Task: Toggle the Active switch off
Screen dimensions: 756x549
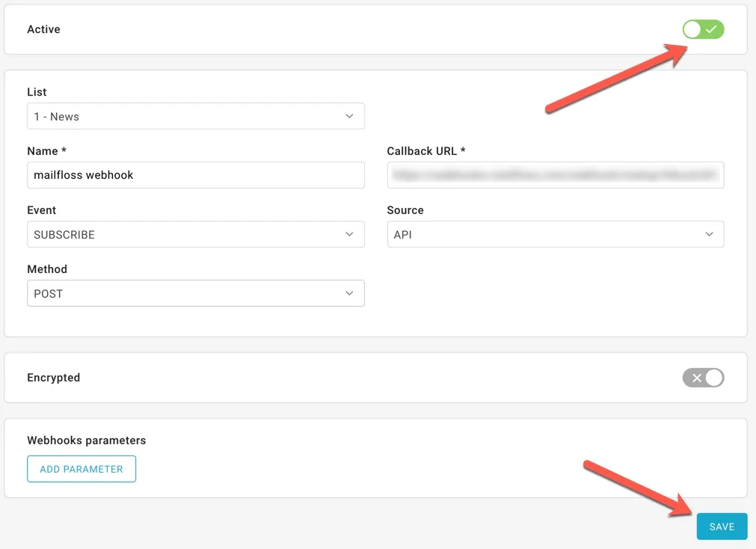Action: pos(703,29)
